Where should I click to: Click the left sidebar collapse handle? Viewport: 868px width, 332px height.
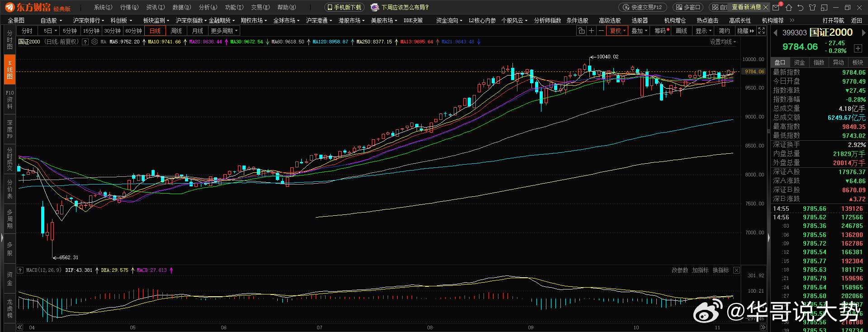[2, 237]
